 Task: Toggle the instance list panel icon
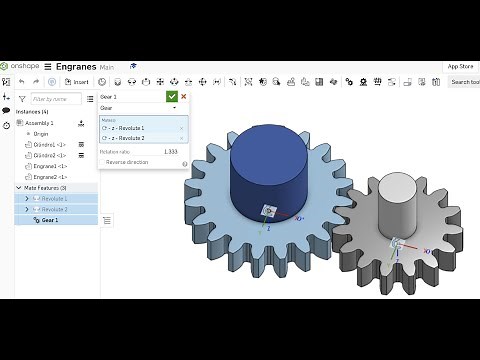coord(6,82)
